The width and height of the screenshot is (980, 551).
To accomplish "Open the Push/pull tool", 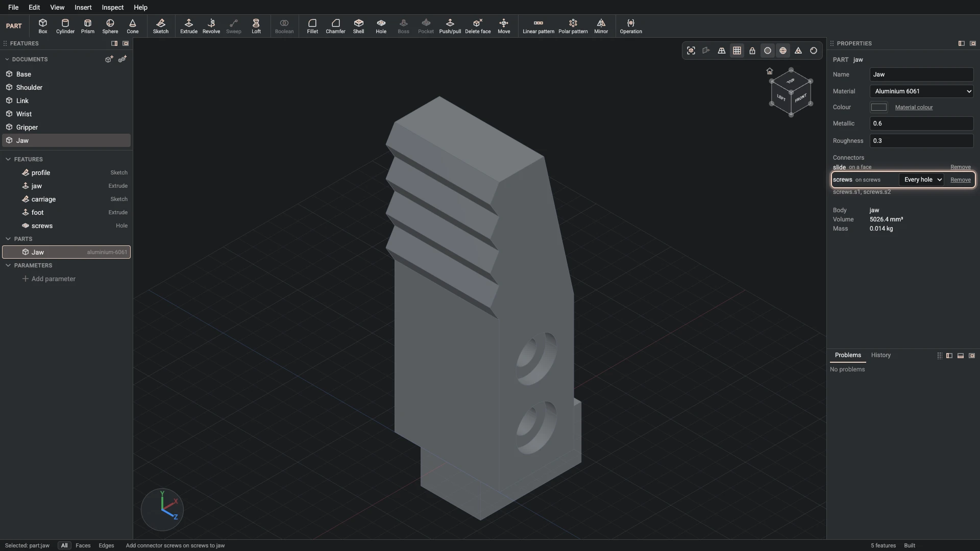I will click(x=450, y=26).
